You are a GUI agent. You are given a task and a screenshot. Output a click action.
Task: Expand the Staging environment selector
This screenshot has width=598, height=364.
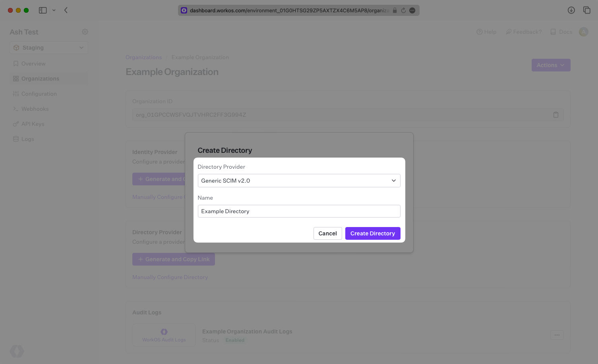(x=49, y=48)
